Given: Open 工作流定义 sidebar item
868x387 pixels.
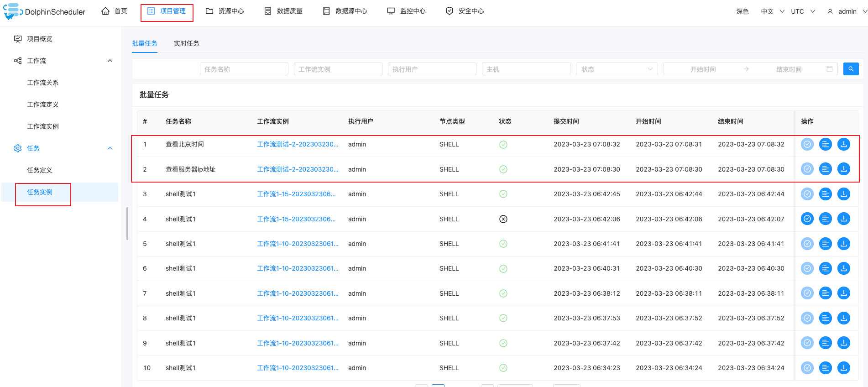Looking at the screenshot, I should 43,105.
